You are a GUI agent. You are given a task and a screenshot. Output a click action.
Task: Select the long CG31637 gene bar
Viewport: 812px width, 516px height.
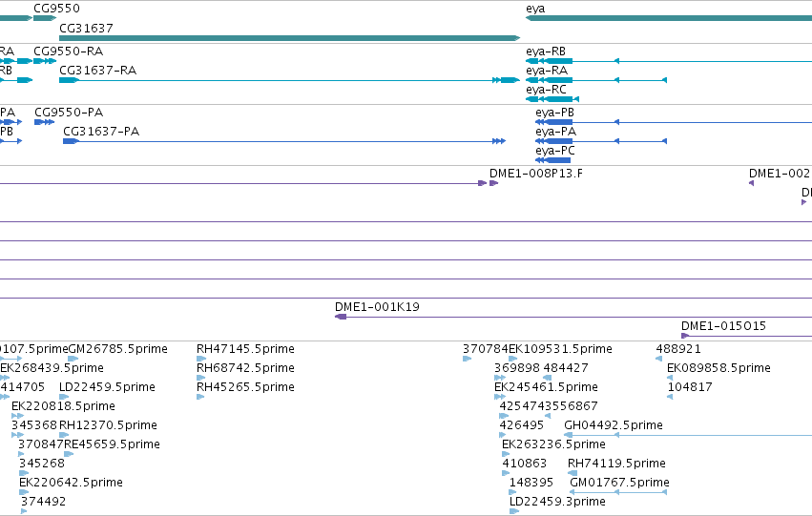coord(289,38)
